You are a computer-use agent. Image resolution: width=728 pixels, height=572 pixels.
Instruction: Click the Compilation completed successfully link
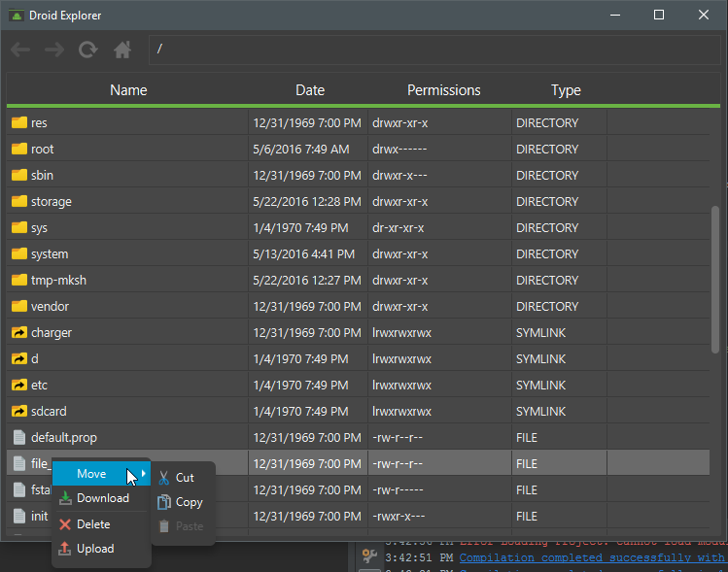(592, 557)
